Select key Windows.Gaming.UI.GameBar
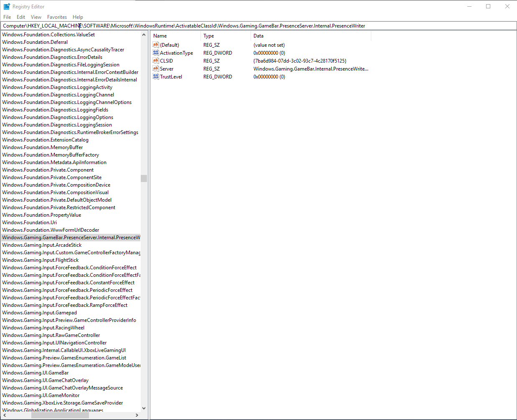 click(35, 373)
